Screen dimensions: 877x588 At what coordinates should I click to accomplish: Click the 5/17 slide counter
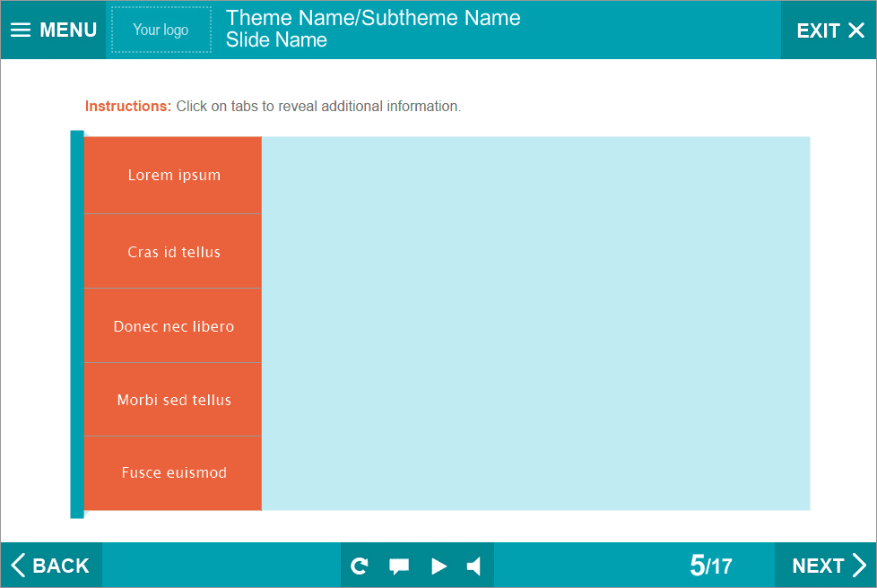(710, 566)
